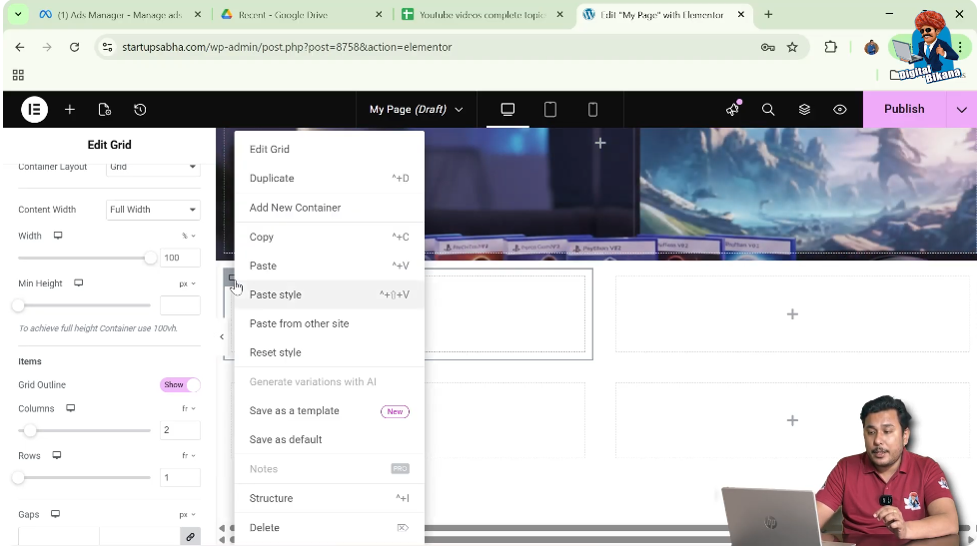Screen dimensions: 980x547
Task: Switch to mobile responsive view
Action: coord(592,110)
